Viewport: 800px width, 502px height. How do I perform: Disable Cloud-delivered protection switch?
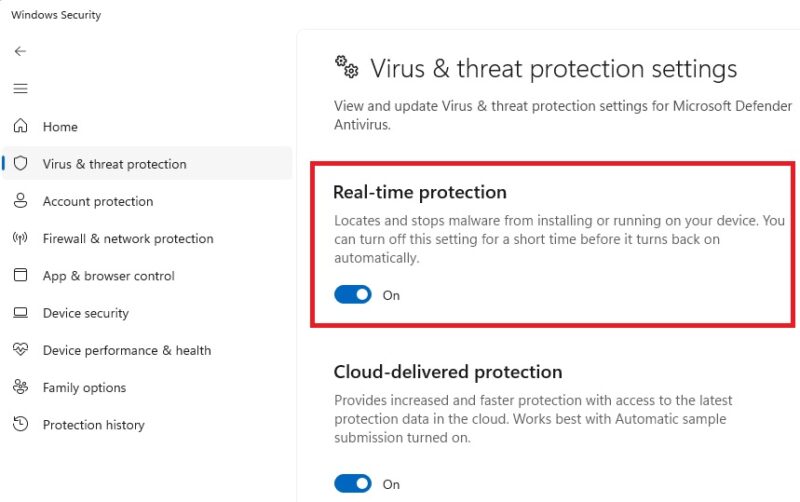tap(353, 483)
